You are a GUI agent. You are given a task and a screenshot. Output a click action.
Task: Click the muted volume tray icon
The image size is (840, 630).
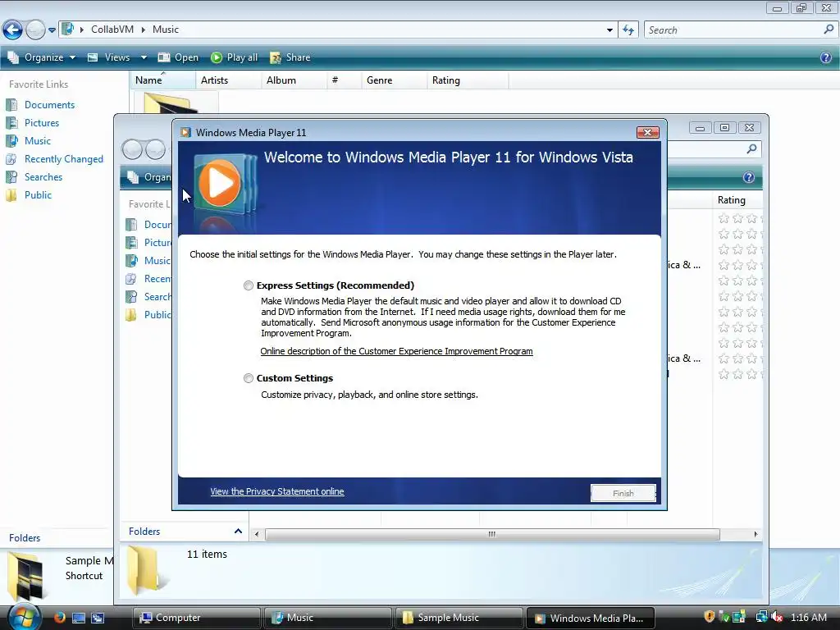pyautogui.click(x=777, y=617)
